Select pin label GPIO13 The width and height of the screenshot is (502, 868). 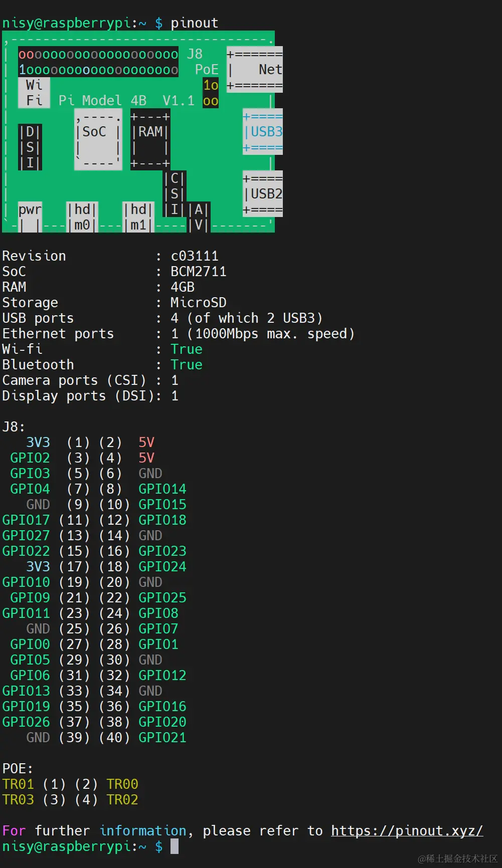[26, 691]
